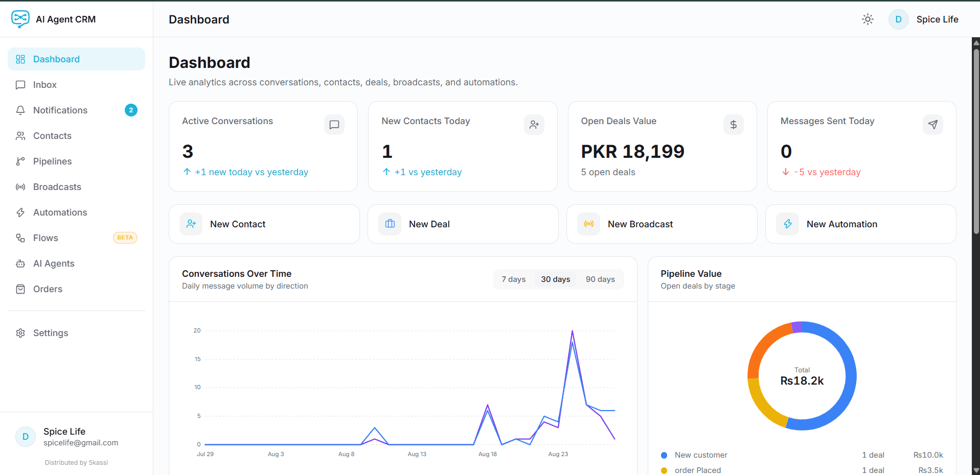Click the Broadcasts signal icon in sidebar

(20, 187)
